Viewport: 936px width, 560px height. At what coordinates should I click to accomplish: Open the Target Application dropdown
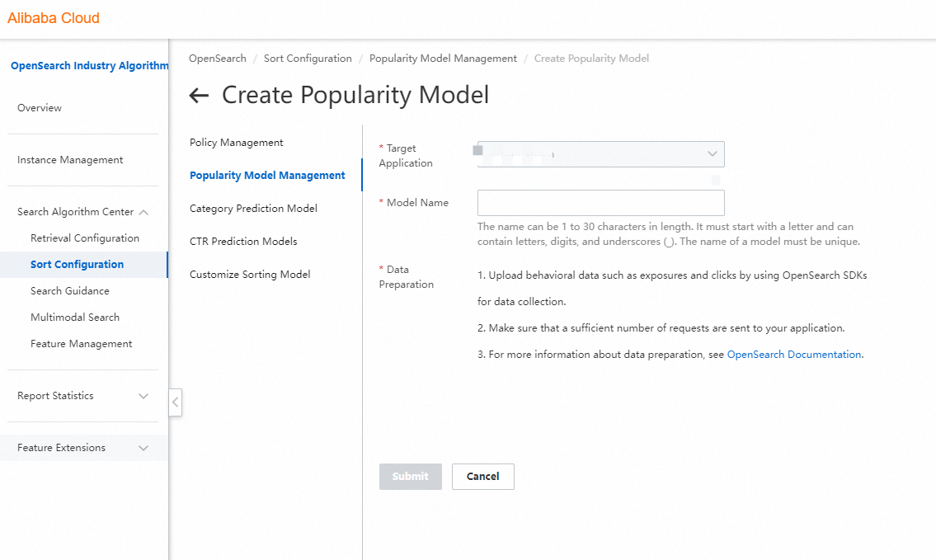click(600, 154)
